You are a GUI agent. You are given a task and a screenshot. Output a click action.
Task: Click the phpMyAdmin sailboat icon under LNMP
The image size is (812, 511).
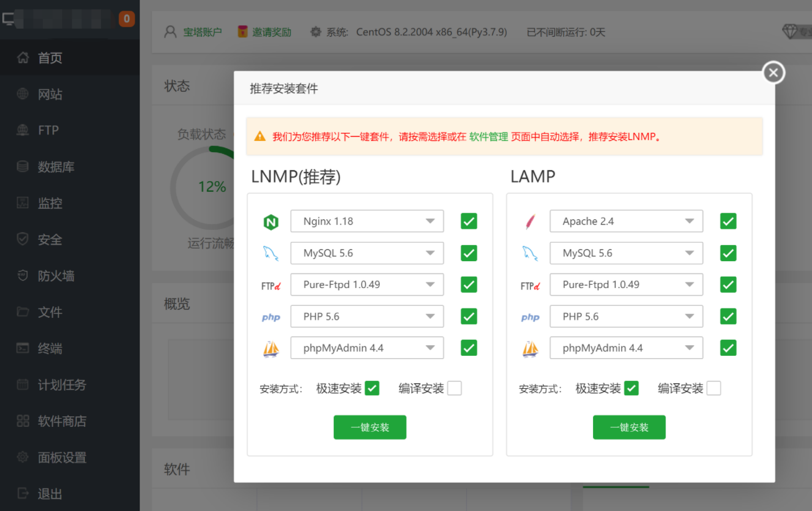pos(271,348)
